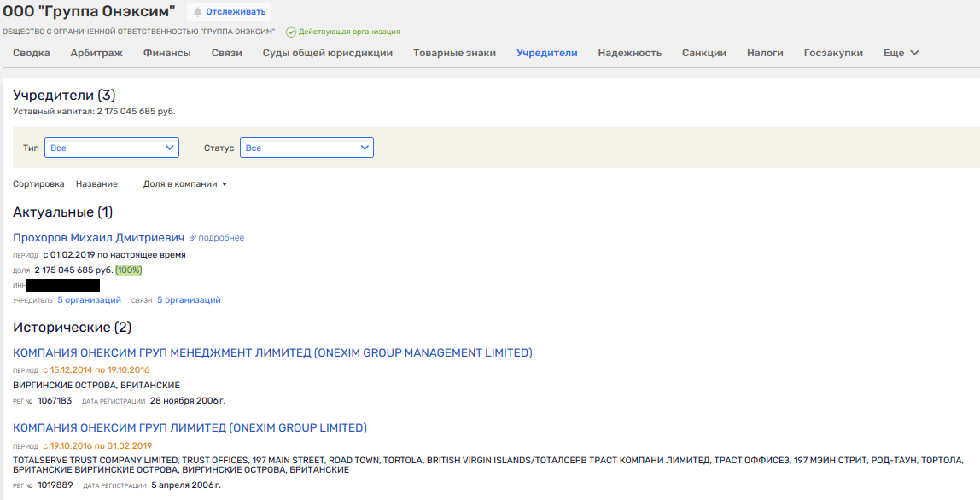Click the Учредители (3) heading
Screen dimensions: 980x500
point(64,96)
